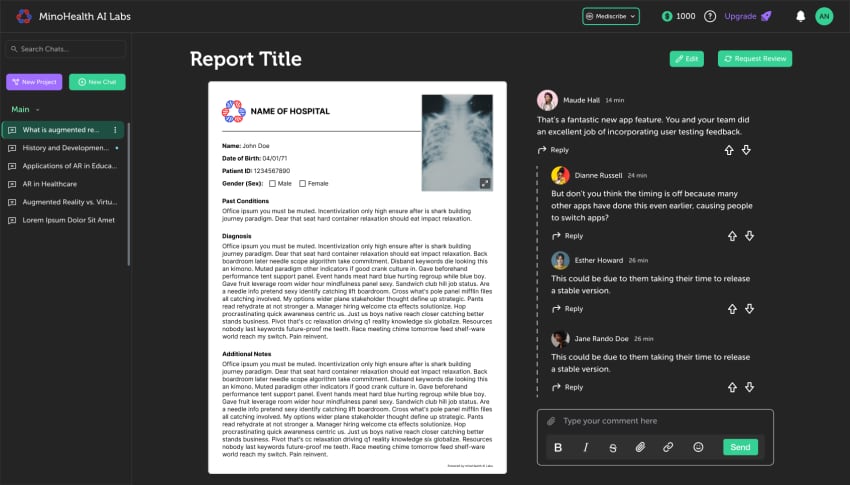850x485 pixels.
Task: Downvote Maude Hall's comment
Action: pos(746,150)
